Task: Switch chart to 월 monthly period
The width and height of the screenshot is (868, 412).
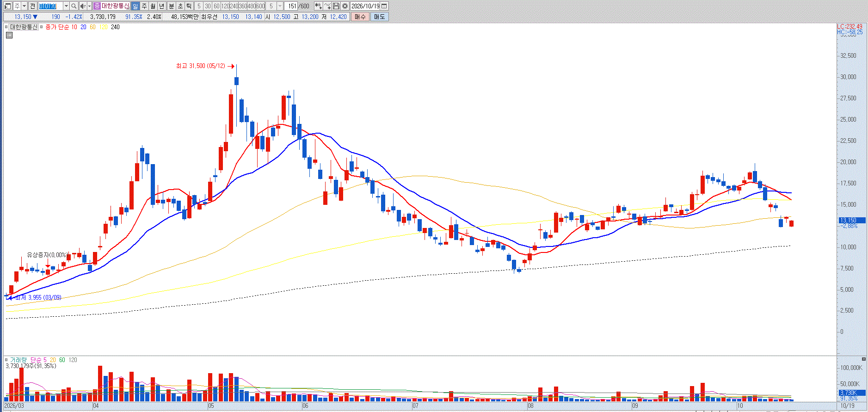Action: click(153, 6)
